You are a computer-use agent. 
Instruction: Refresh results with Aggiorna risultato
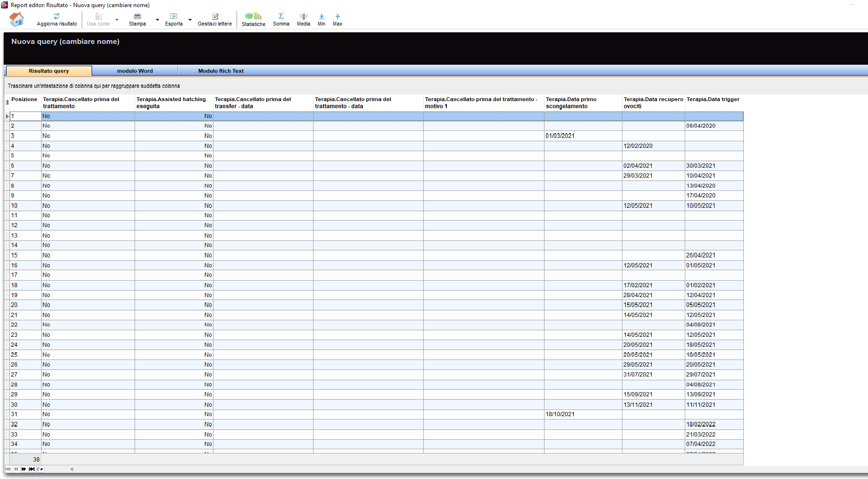click(57, 19)
